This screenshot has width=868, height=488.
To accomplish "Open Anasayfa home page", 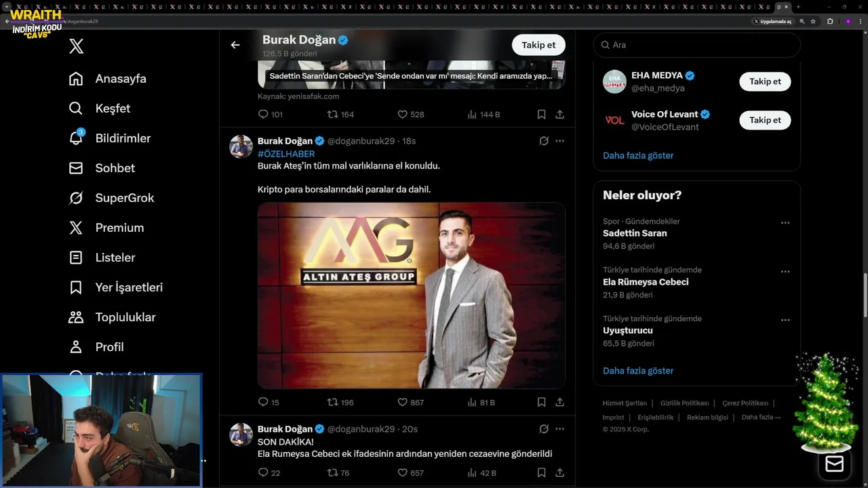I will coord(108,79).
